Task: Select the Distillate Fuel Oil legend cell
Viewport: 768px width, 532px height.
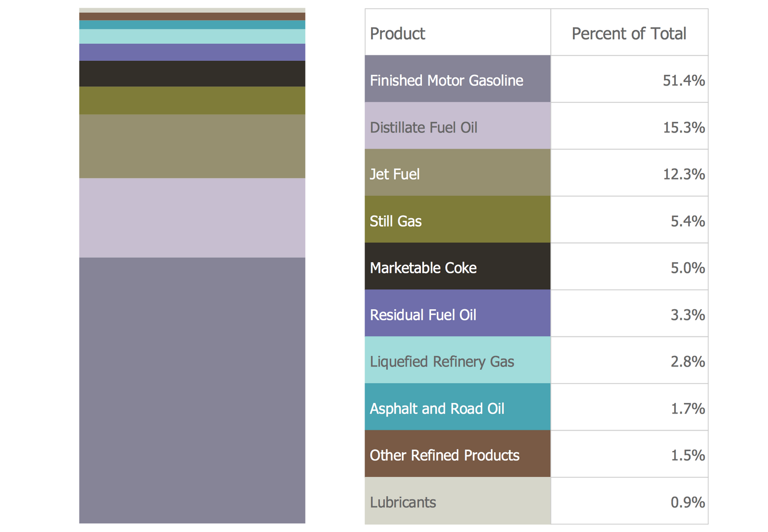Action: click(457, 126)
